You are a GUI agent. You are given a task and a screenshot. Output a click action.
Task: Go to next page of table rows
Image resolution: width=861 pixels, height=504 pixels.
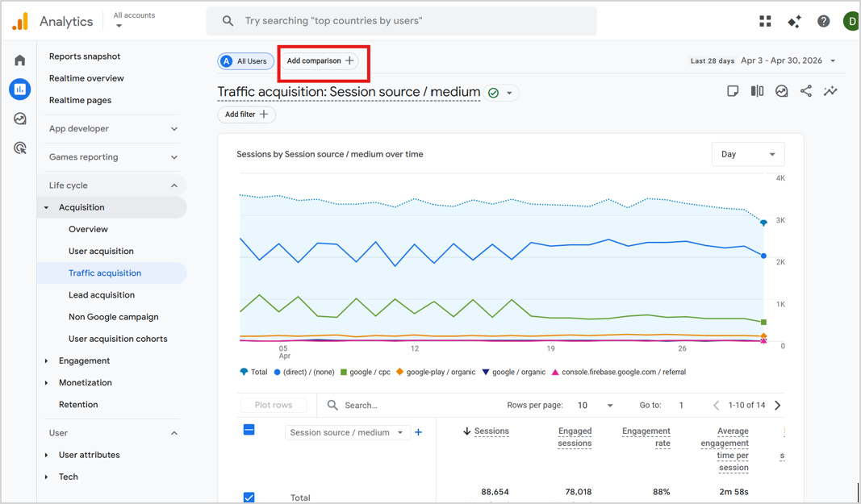[x=778, y=405]
